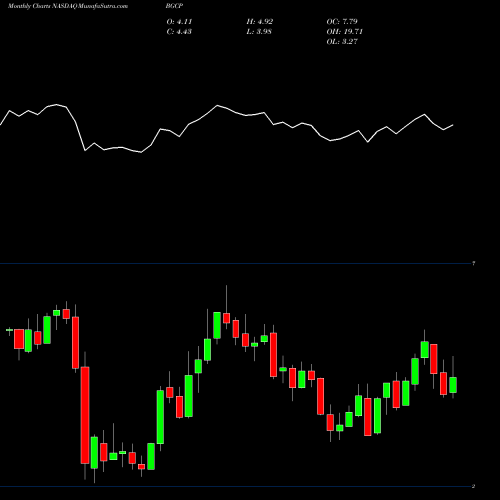The height and width of the screenshot is (500, 500).
Task: Select the 'O: 4.11' open value
Action: [x=179, y=22]
